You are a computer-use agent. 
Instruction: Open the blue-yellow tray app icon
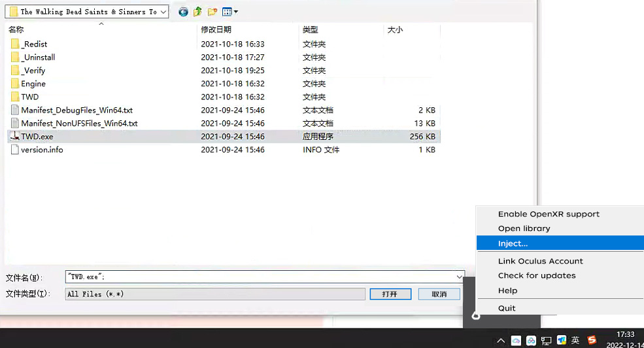(x=562, y=340)
